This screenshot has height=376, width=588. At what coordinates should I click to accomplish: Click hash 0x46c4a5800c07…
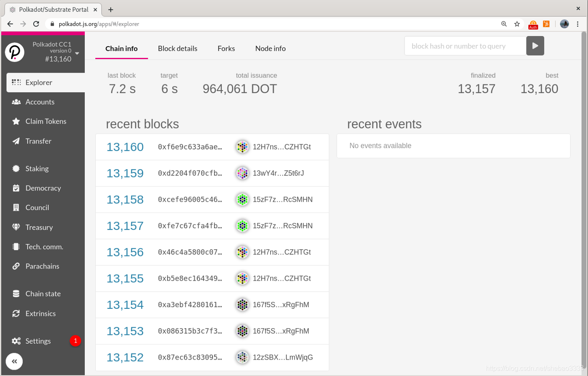190,252
